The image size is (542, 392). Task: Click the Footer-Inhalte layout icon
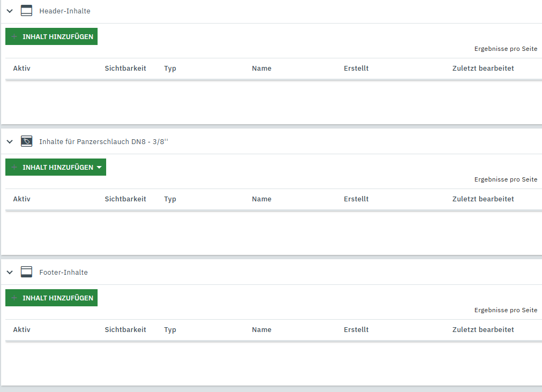click(x=26, y=272)
